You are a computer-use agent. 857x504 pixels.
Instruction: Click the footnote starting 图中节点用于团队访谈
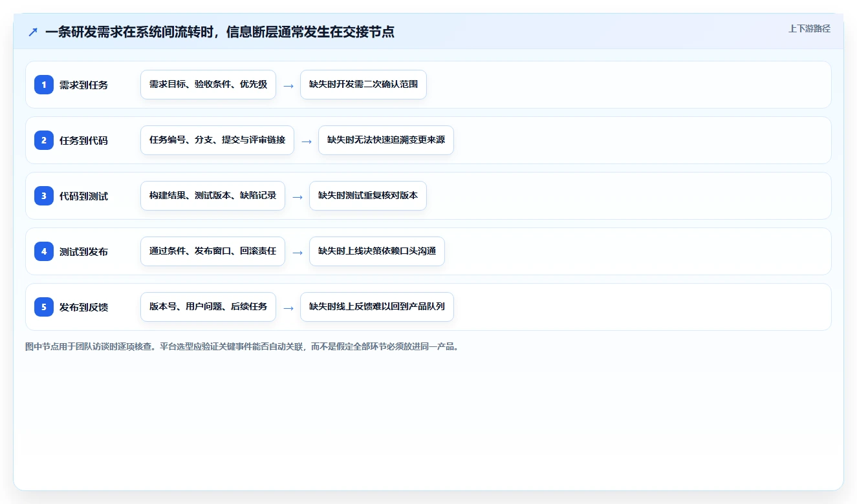pyautogui.click(x=243, y=347)
